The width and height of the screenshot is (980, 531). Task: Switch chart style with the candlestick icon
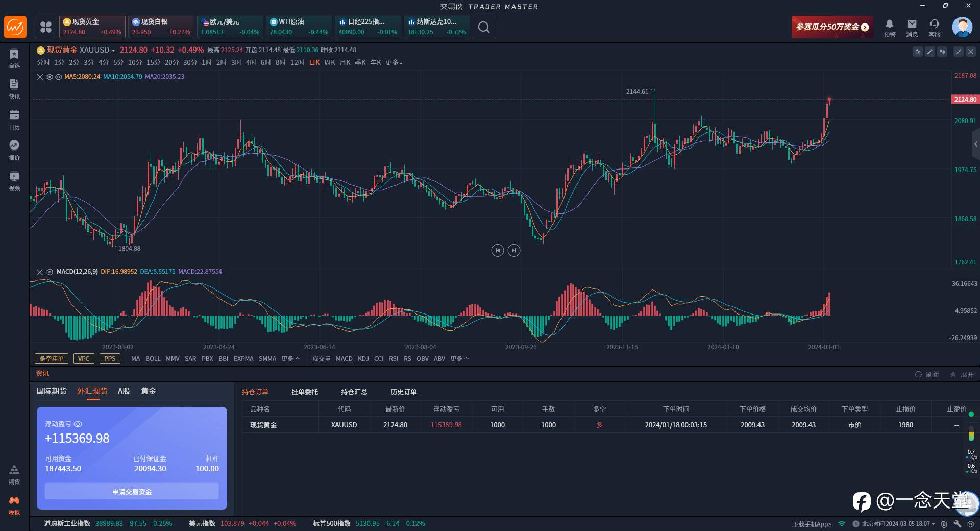[x=942, y=52]
